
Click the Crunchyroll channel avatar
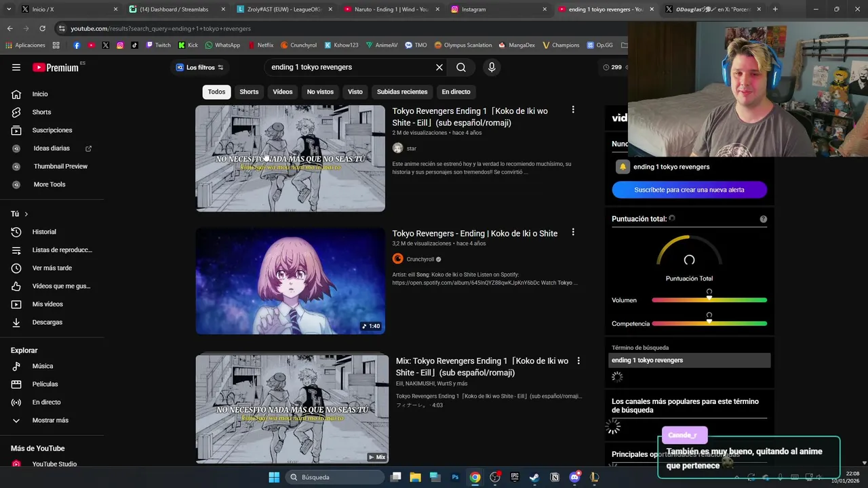397,258
